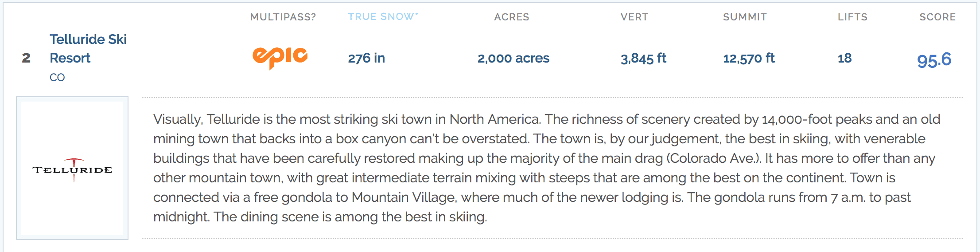Open the Telluride Ski Resort link
Screen dimensions: 980x252
(x=88, y=48)
